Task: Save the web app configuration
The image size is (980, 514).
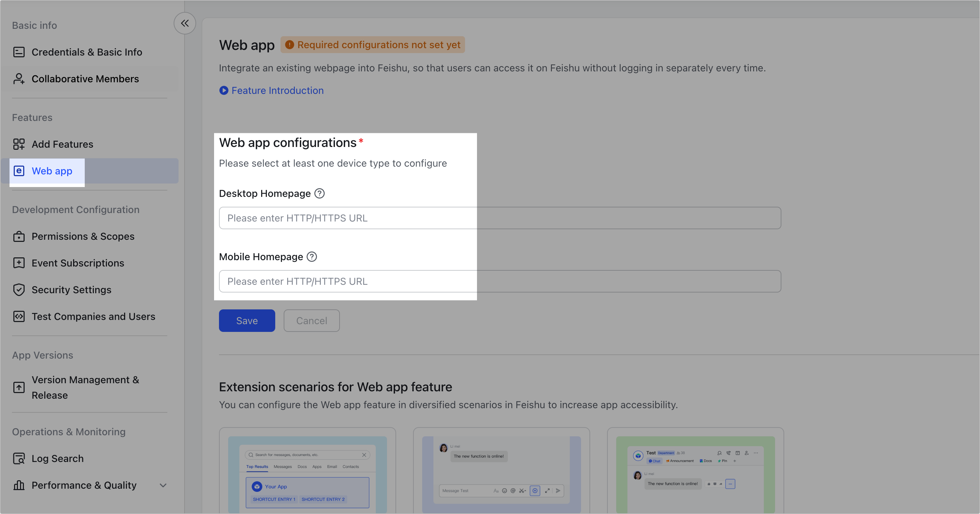Action: click(247, 320)
